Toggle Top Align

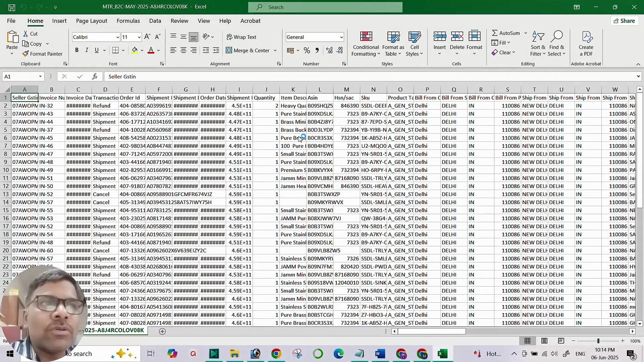[x=173, y=37]
